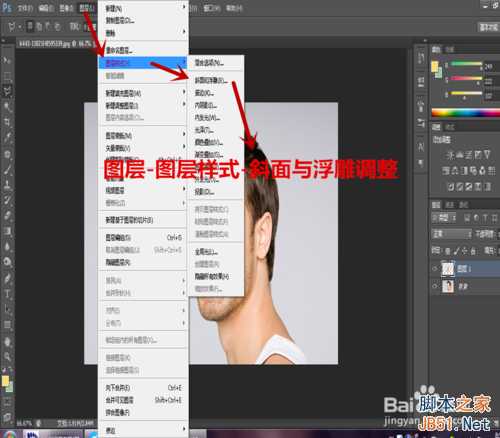Select the Hand tool
The height and width of the screenshot is (438, 500).
pos(7,341)
